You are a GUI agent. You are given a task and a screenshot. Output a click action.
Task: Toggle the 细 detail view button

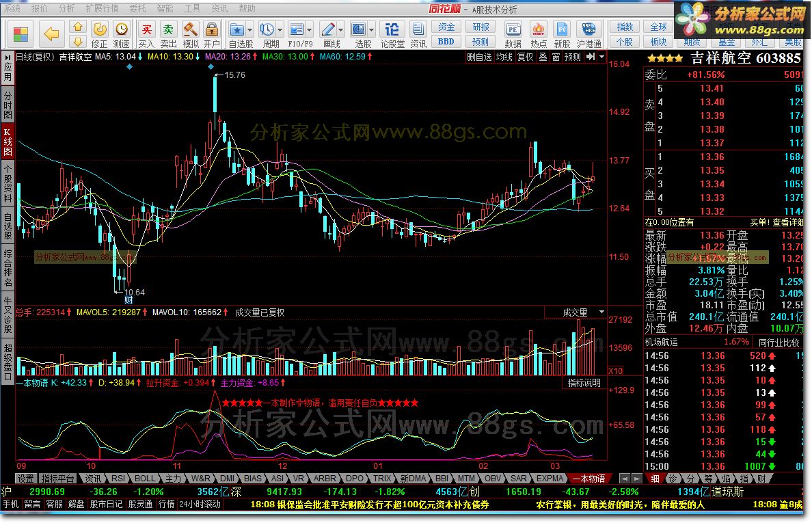[655, 479]
